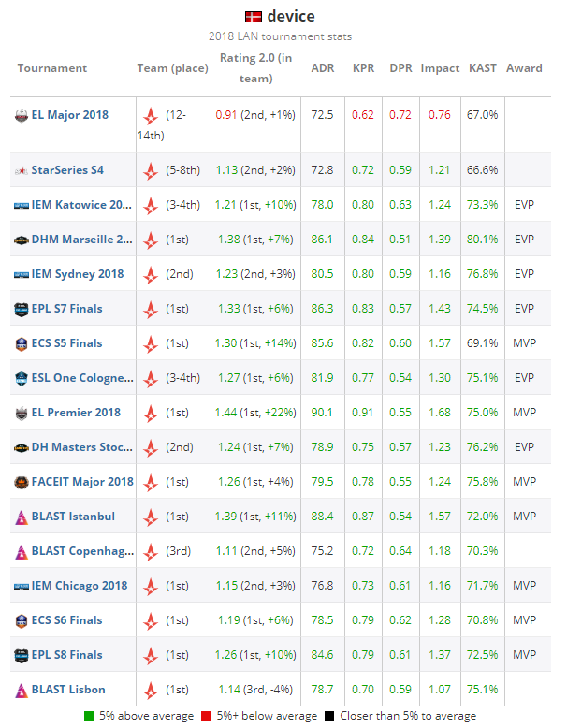Click the MVP award for ECS S5 Finals
567x728 pixels.
pyautogui.click(x=524, y=343)
